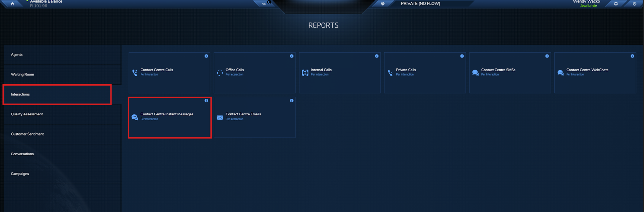Select Campaigns in the sidebar
The image size is (644, 212).
point(62,174)
